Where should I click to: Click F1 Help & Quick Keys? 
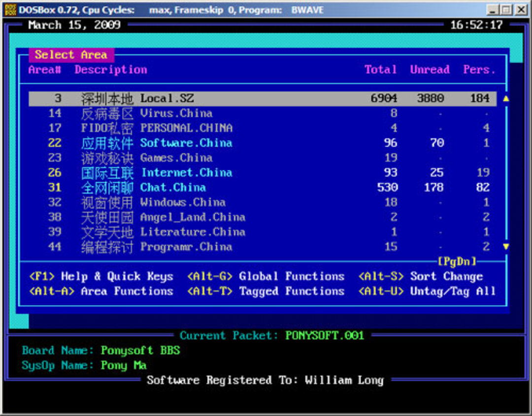coord(101,277)
